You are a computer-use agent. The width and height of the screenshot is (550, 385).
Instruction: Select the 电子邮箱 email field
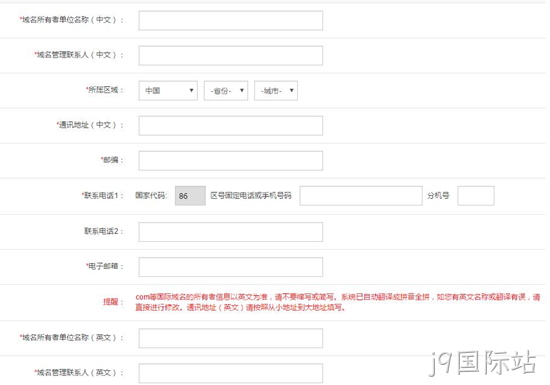point(230,267)
